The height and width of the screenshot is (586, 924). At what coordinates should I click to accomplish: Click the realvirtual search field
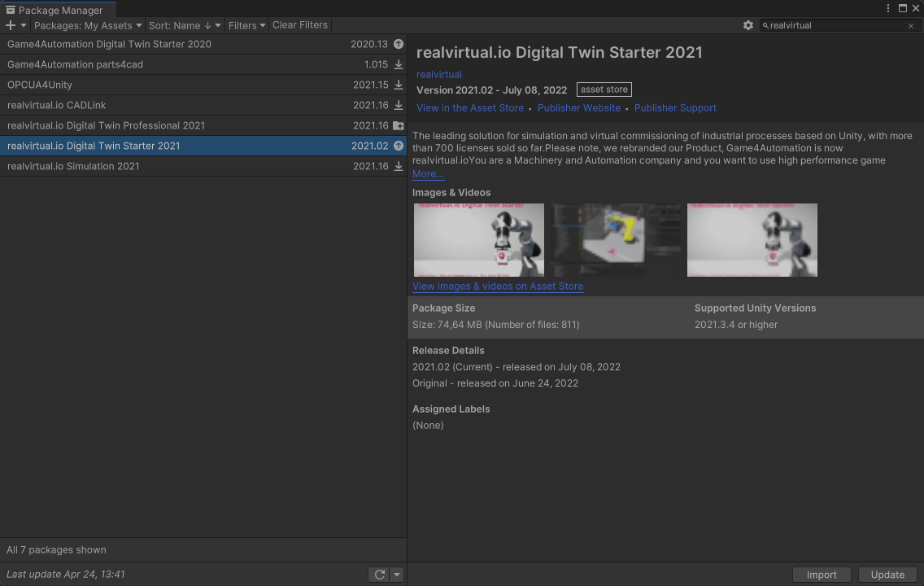838,25
